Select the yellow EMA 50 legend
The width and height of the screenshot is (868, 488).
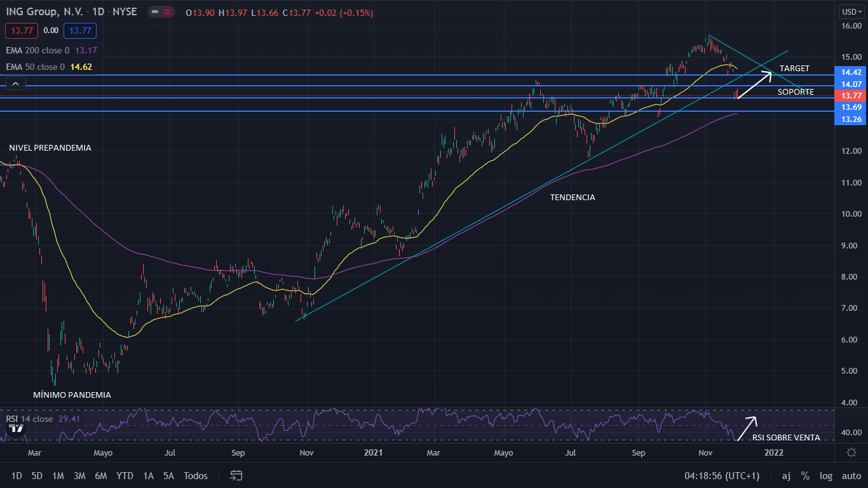(x=34, y=67)
